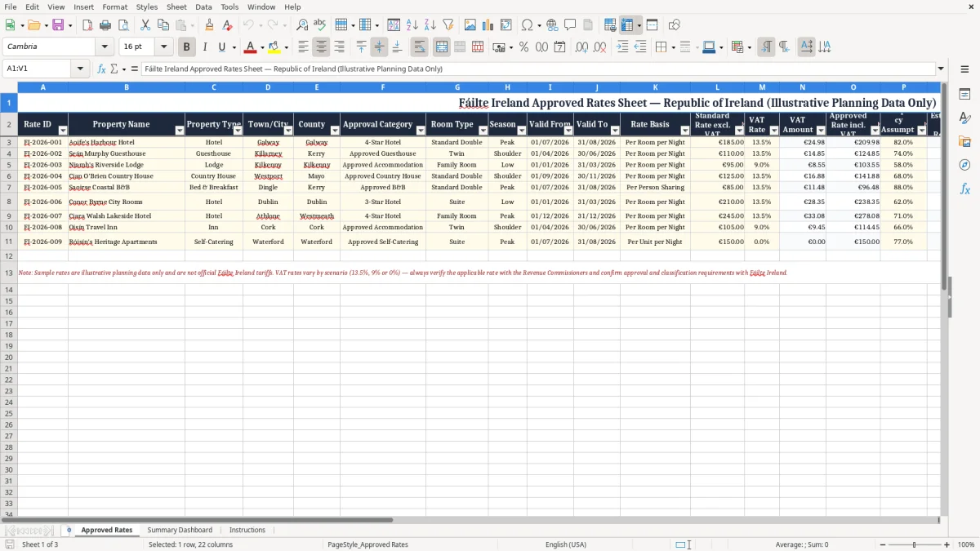
Task: Open the Rate Basis filter dropdown
Action: click(x=685, y=131)
